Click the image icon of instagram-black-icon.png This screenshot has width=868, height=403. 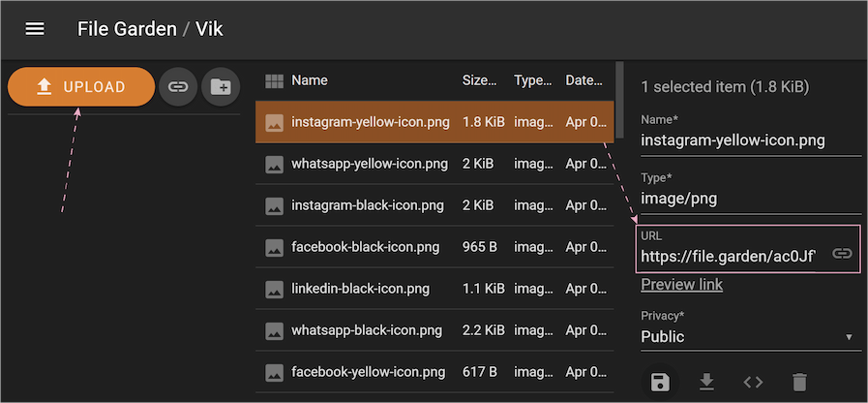click(x=274, y=205)
